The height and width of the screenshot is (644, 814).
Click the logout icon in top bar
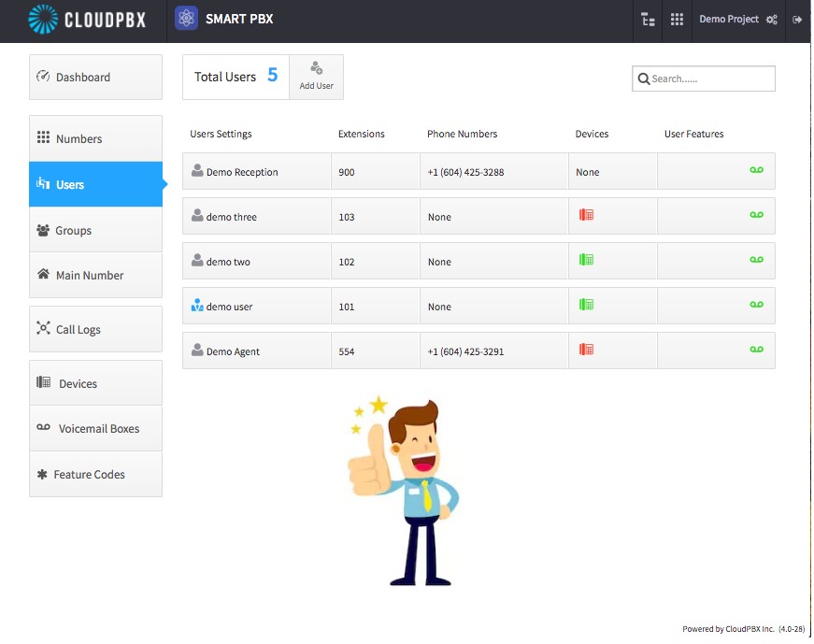coord(797,20)
